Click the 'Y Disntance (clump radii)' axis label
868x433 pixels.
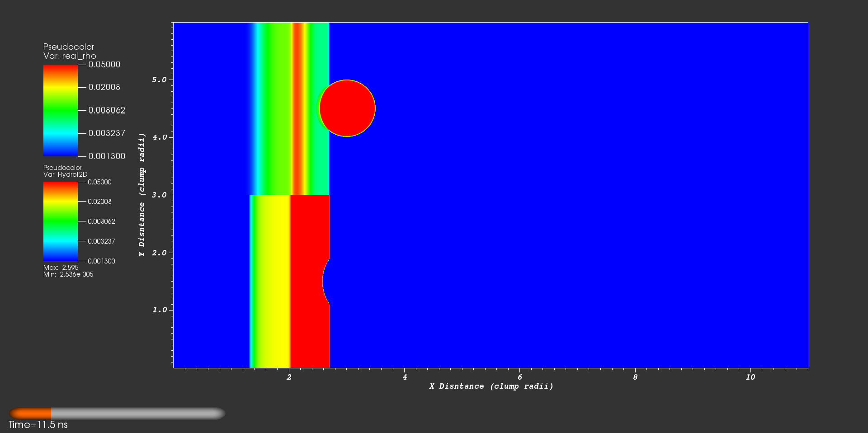142,195
